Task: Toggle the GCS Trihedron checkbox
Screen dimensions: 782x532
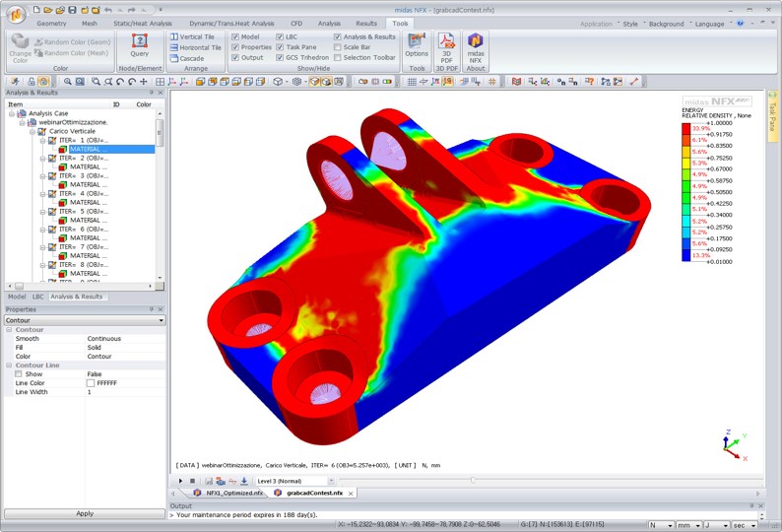Action: click(280, 58)
